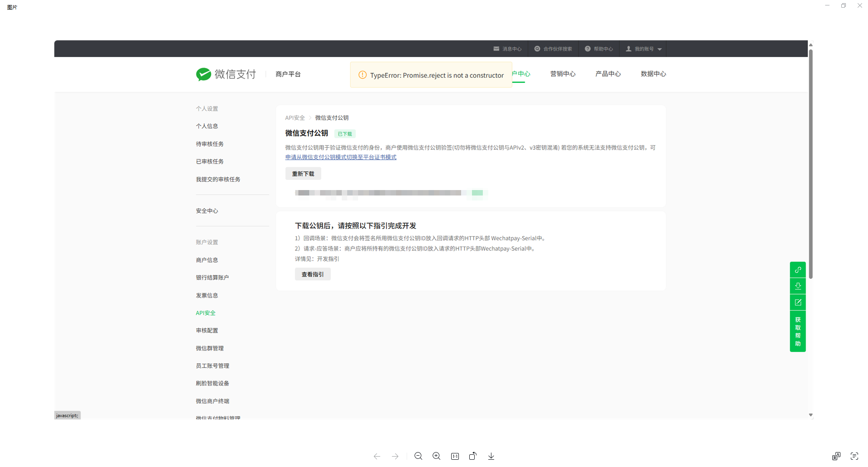The width and height of the screenshot is (868, 467).
Task: Zoom in the image in viewer toolbar
Action: (x=437, y=456)
